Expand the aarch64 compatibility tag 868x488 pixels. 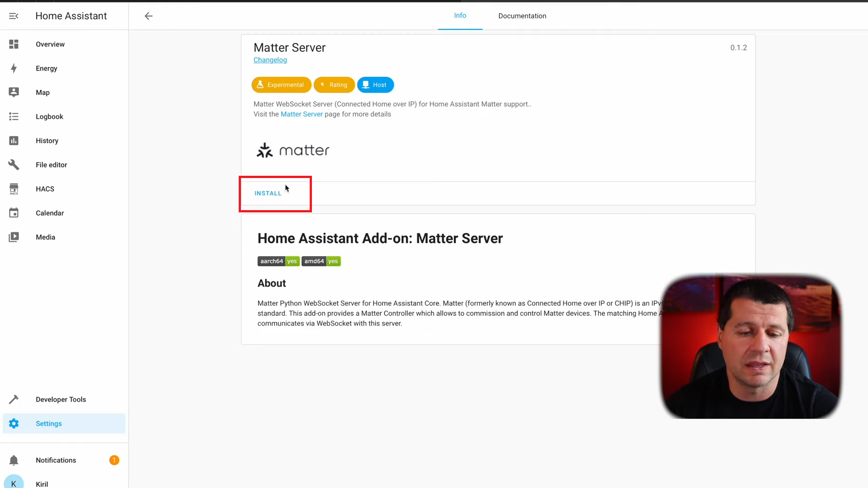point(278,261)
